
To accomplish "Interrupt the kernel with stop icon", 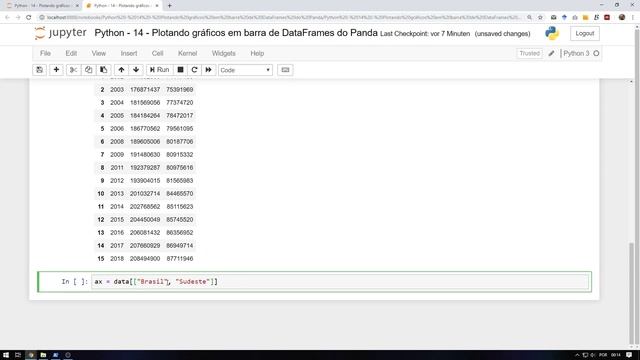I will (180, 70).
